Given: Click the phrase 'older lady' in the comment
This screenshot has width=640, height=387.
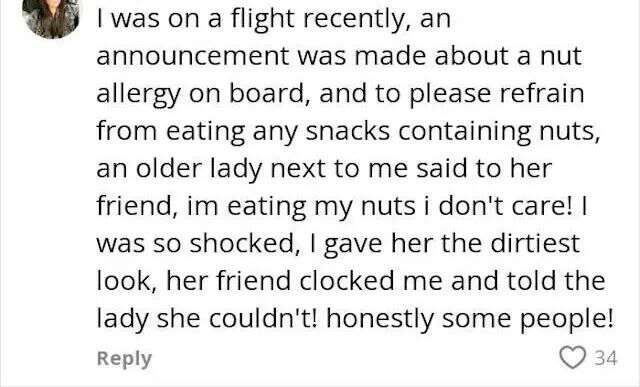Looking at the screenshot, I should (x=198, y=169).
